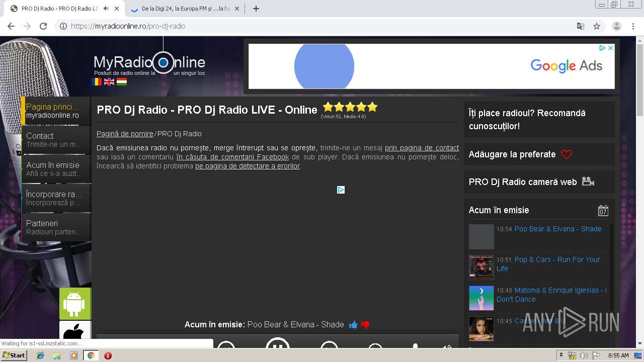Click the Pop & Cars album thumbnail
644x362 pixels.
(481, 267)
